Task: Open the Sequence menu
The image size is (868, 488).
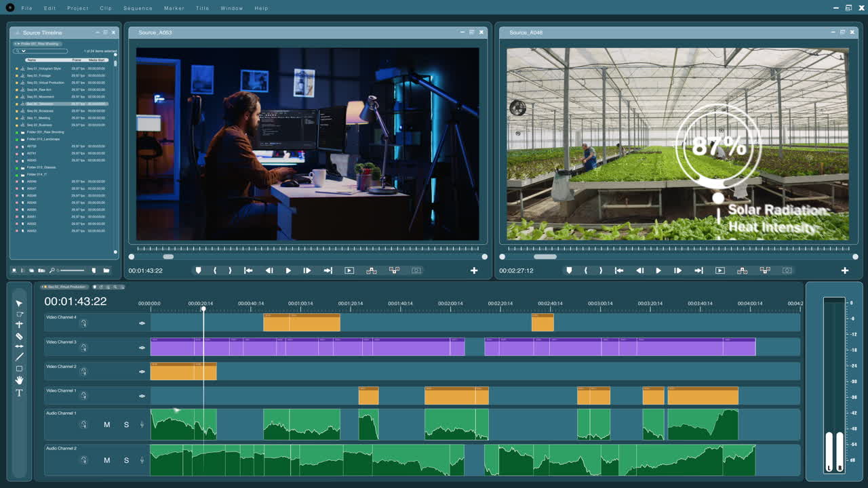Action: 138,8
